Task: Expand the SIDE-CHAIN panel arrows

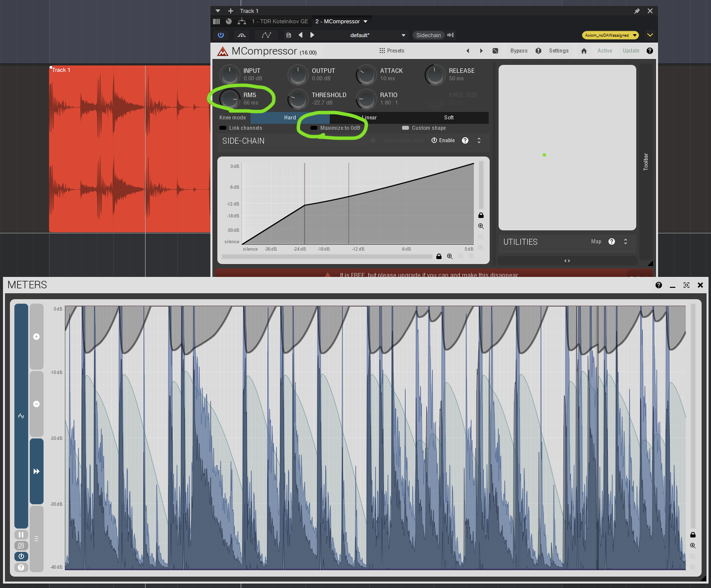Action: 479,140
